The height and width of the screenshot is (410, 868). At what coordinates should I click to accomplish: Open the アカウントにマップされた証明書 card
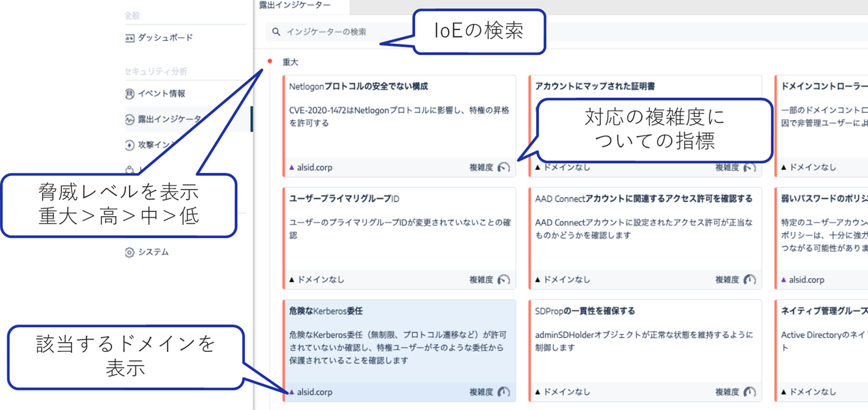coord(645,126)
